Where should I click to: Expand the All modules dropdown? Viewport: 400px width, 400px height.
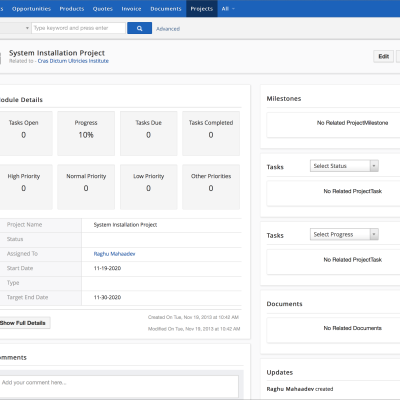[228, 9]
